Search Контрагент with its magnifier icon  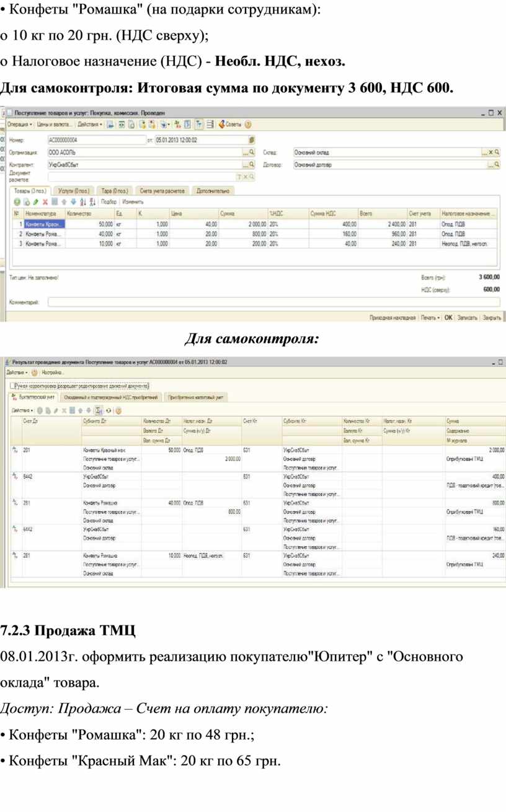[x=252, y=165]
